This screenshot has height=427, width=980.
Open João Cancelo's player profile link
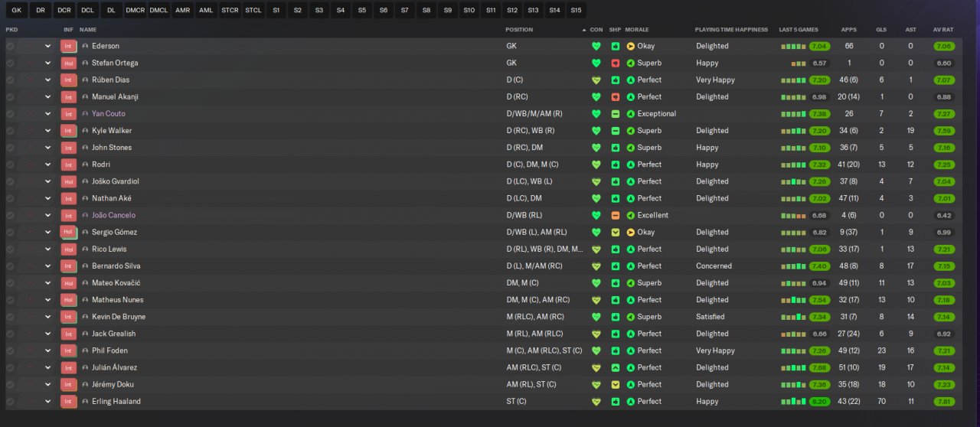point(113,215)
